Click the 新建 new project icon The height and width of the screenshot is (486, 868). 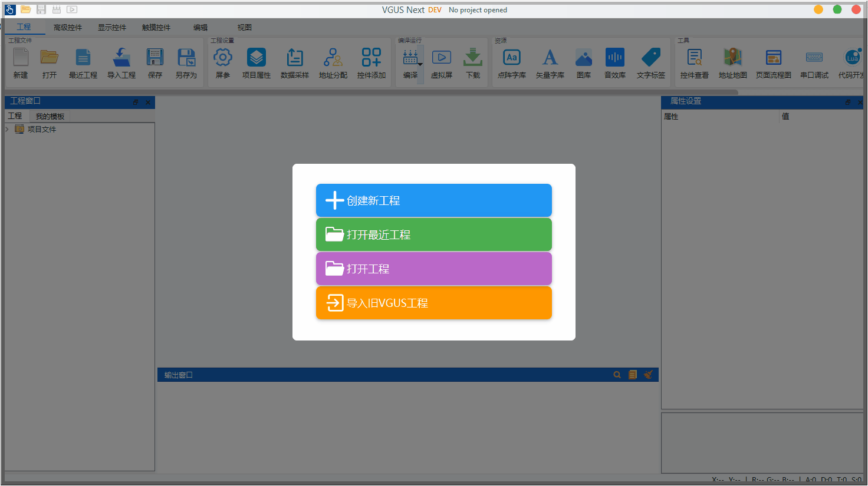coord(21,57)
